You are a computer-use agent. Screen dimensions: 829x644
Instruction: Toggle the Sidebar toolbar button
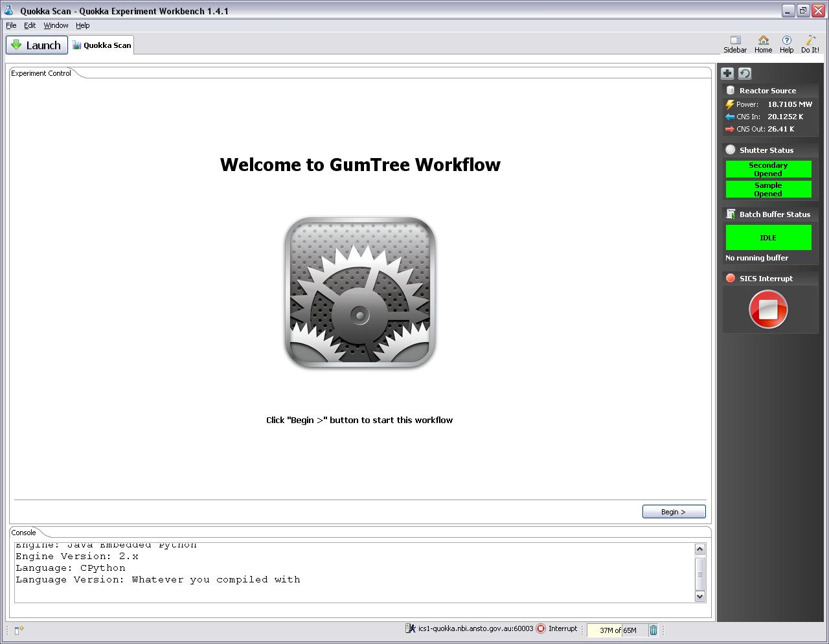[x=735, y=44]
